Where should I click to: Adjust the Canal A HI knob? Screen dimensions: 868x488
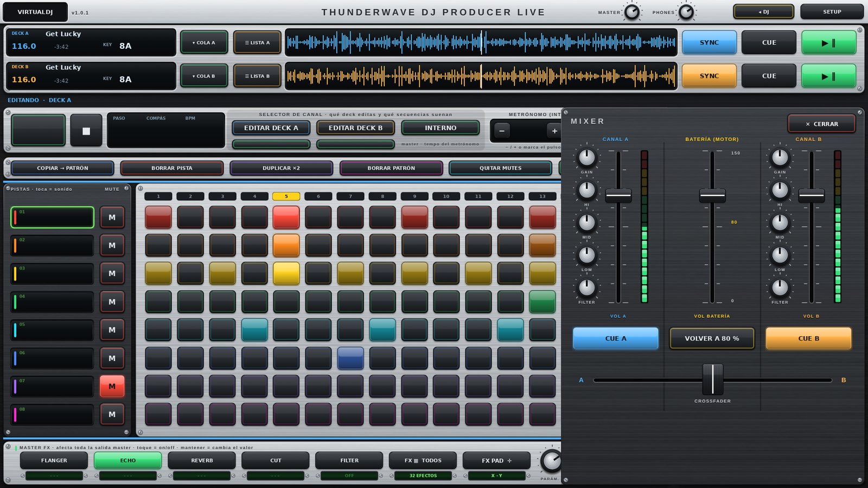(586, 190)
